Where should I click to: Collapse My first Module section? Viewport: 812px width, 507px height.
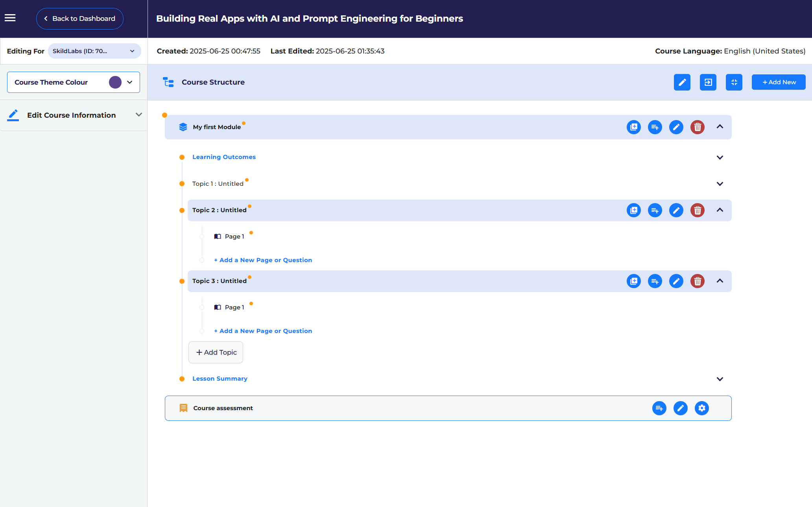point(720,127)
